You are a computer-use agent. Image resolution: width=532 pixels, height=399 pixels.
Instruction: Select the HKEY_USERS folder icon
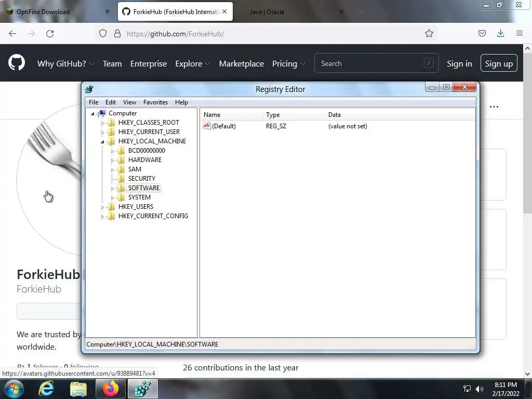(x=111, y=206)
